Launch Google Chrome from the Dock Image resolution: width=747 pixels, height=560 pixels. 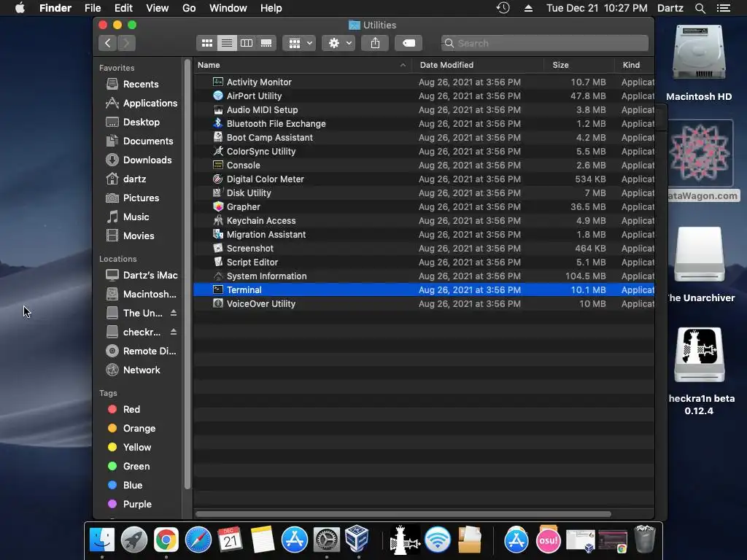[x=166, y=540]
